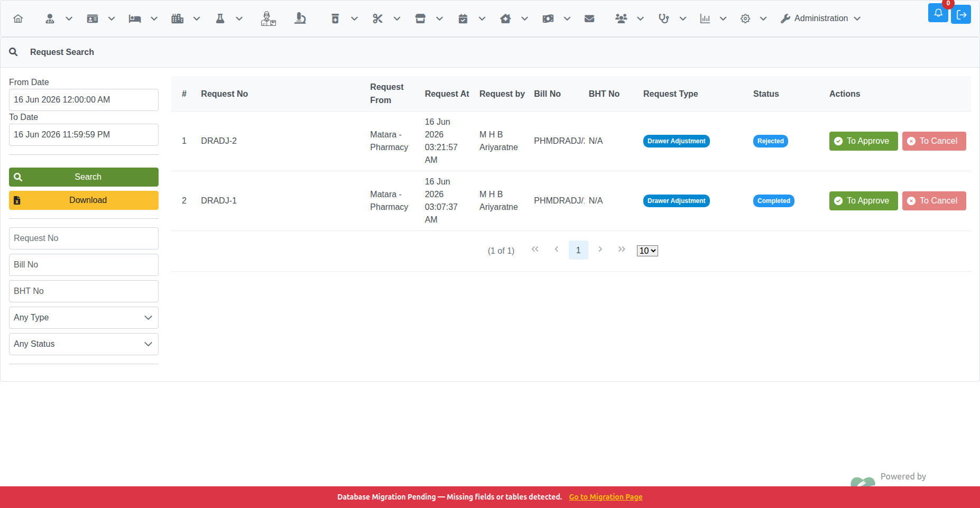Expand chevron next to bed icon
The width and height of the screenshot is (980, 508).
tap(154, 19)
